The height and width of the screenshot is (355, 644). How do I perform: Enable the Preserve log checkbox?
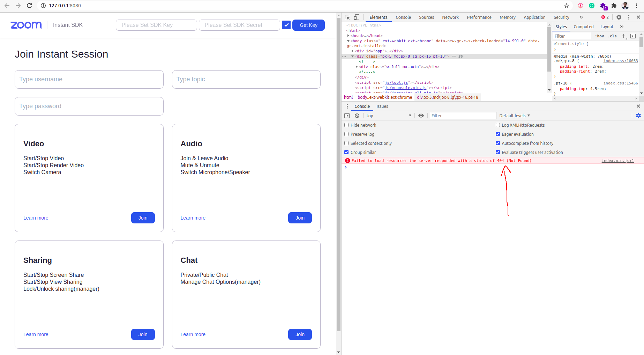pyautogui.click(x=346, y=134)
